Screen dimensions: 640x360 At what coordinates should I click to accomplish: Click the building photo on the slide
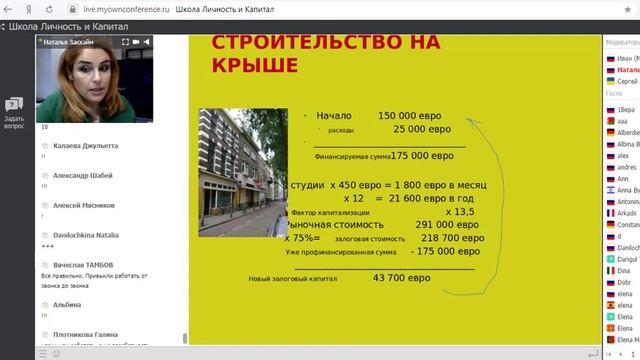pyautogui.click(x=243, y=172)
